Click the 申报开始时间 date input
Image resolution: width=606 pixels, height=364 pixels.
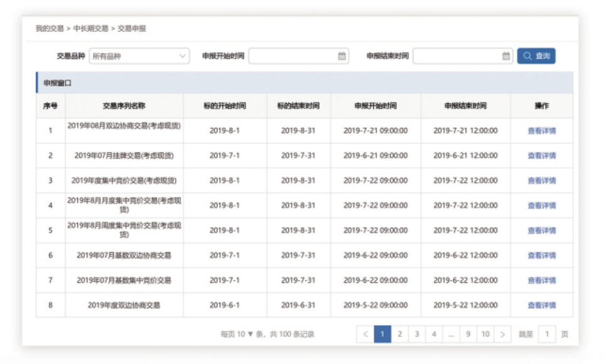pyautogui.click(x=293, y=56)
